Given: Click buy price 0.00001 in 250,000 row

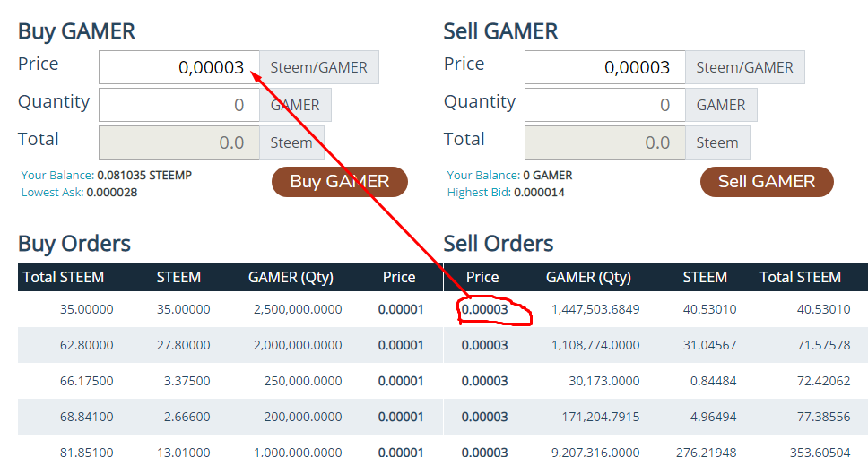Looking at the screenshot, I should (x=401, y=381).
